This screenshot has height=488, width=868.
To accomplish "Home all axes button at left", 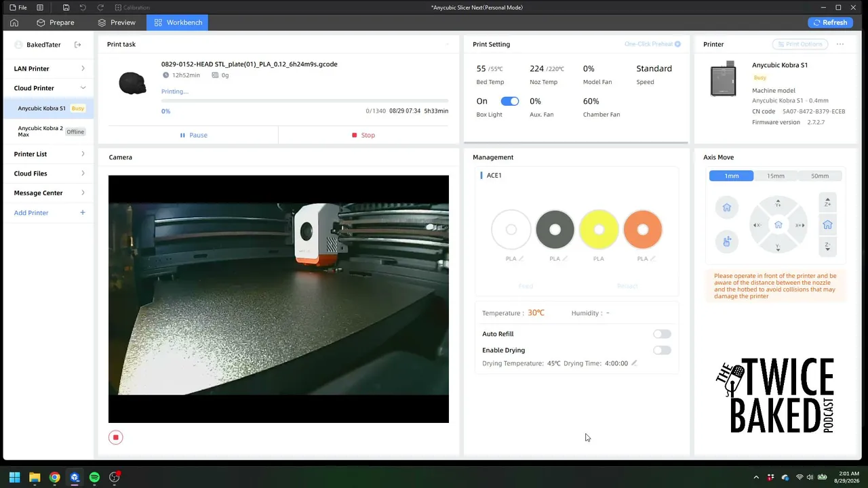I will tap(727, 207).
